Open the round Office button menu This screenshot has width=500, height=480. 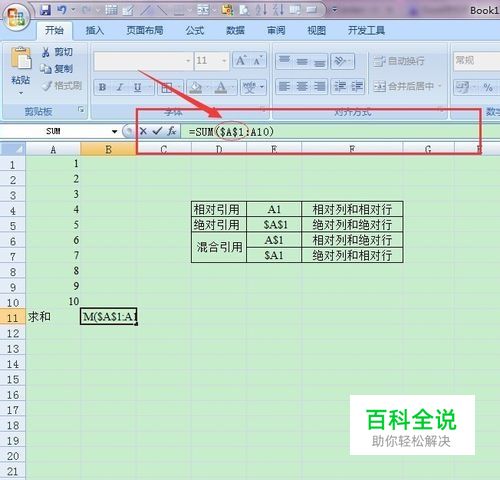click(x=16, y=17)
